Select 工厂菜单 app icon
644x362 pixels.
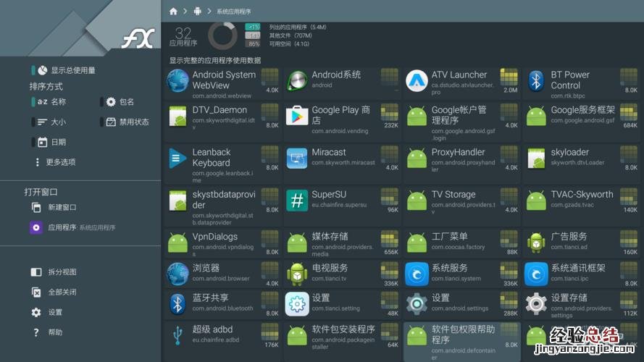point(417,243)
